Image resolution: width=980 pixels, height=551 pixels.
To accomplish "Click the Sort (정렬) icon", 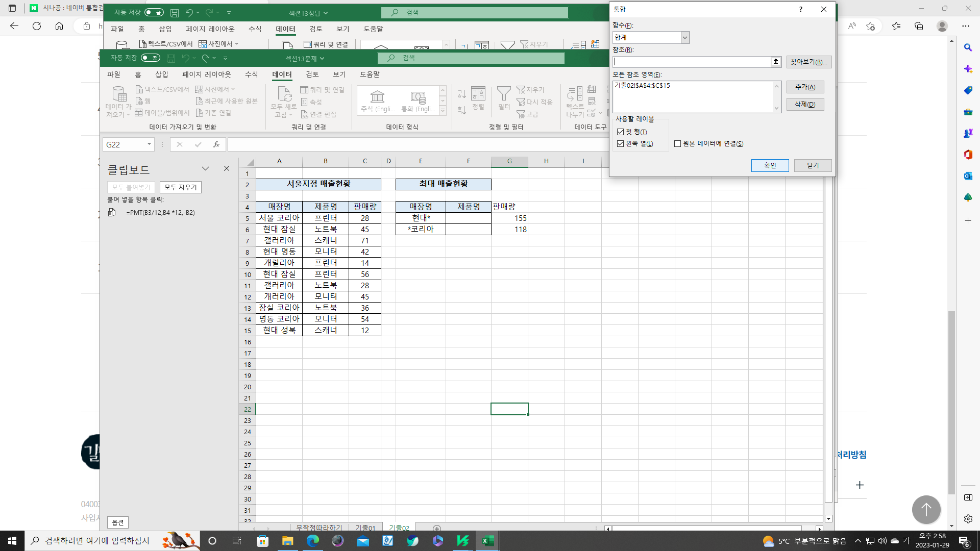I will 478,94.
